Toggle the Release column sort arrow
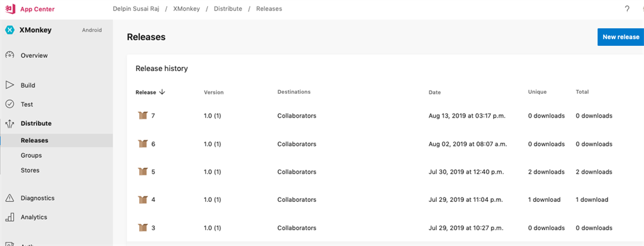The image size is (644, 246). [162, 92]
